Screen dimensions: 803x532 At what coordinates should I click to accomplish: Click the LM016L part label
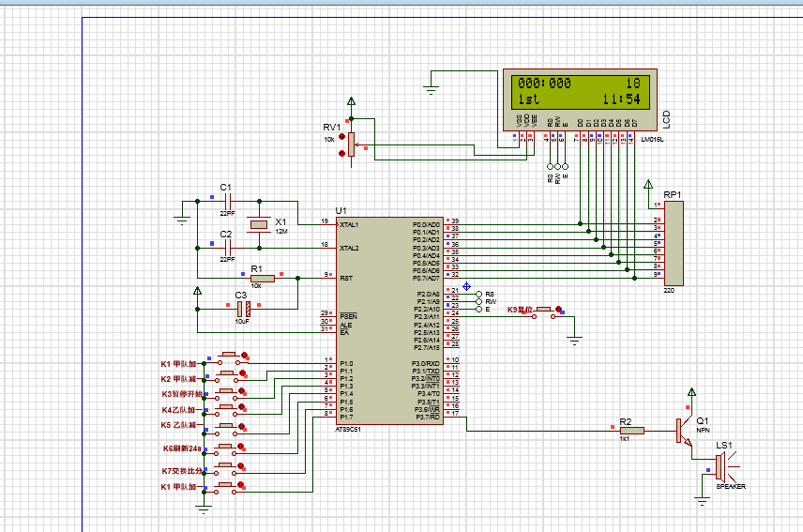coord(653,139)
